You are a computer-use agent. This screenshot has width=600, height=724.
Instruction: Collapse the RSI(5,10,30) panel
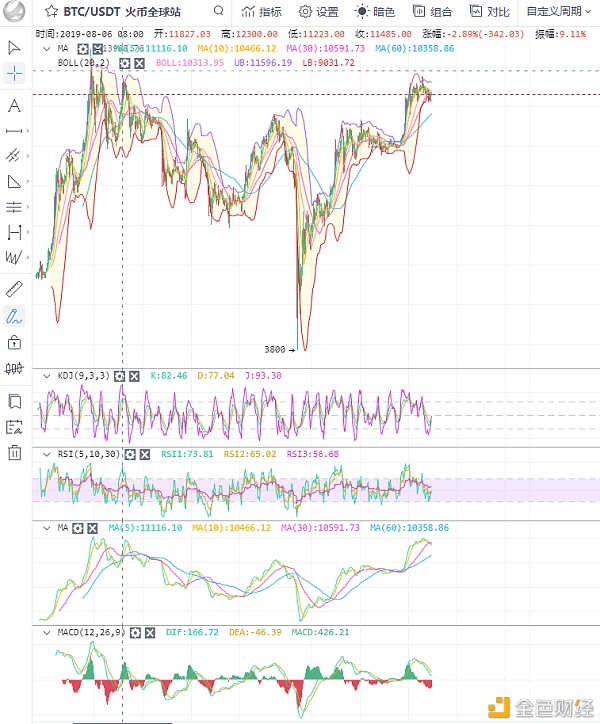tap(47, 454)
